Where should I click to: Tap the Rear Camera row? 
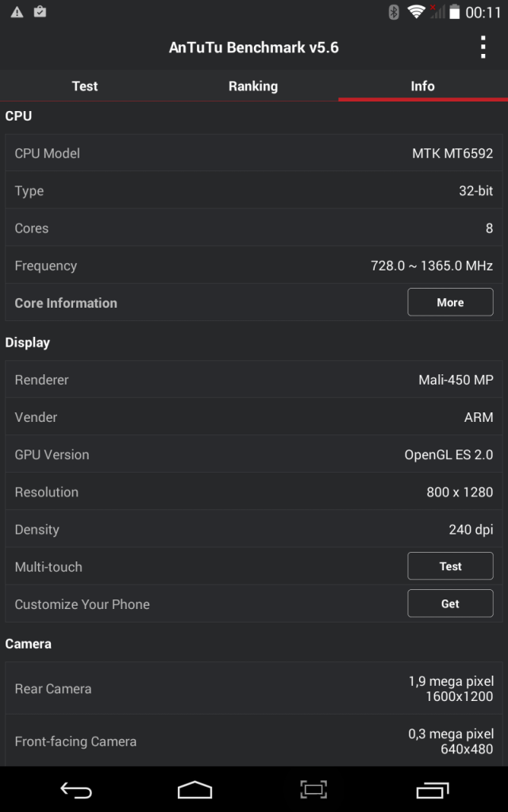tap(254, 688)
